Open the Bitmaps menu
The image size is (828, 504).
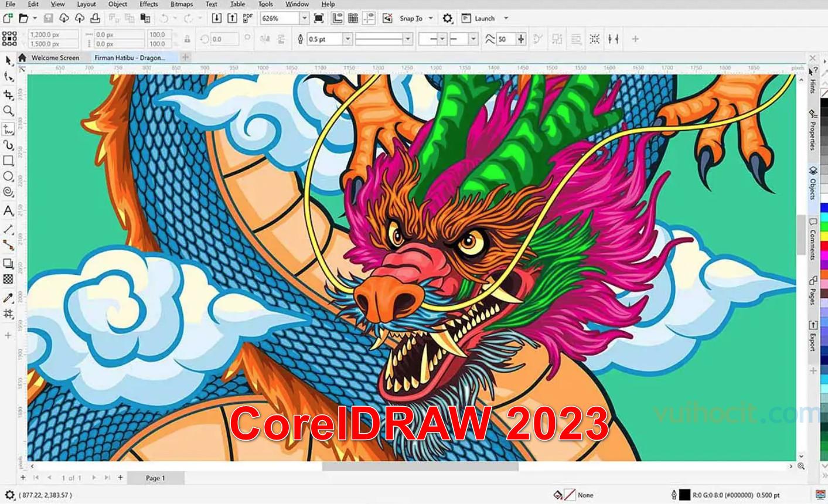[182, 4]
